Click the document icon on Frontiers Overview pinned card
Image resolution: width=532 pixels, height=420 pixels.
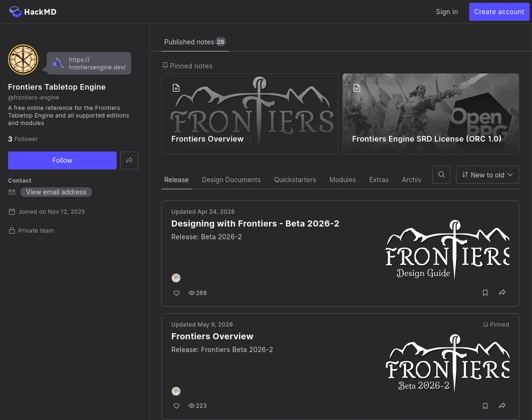176,88
